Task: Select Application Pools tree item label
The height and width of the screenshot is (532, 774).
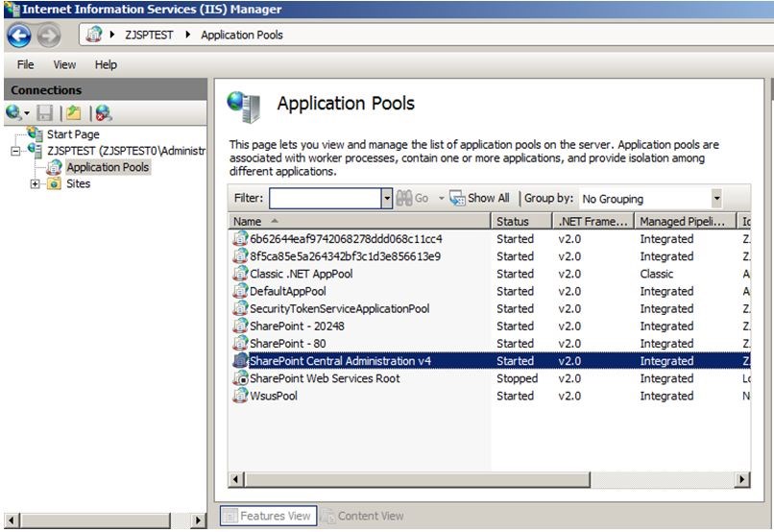Action: pos(108,167)
